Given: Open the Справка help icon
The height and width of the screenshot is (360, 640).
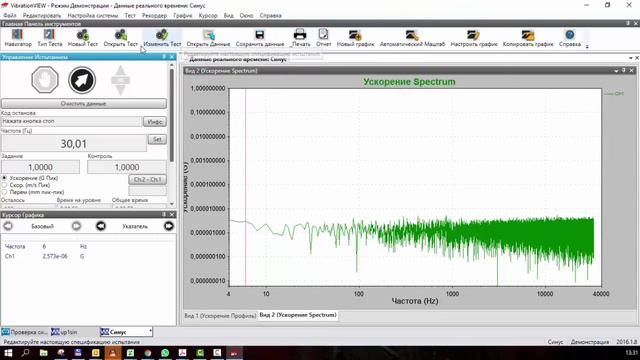Looking at the screenshot, I should (570, 38).
